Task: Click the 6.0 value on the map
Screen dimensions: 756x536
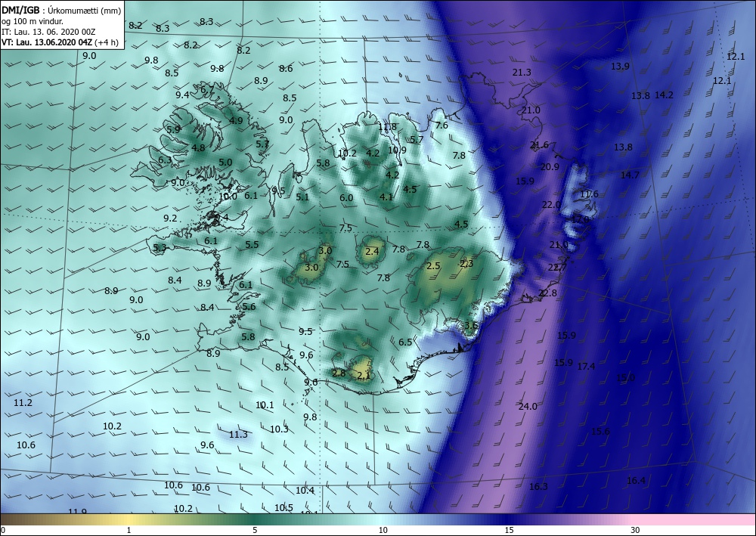Action: point(346,197)
